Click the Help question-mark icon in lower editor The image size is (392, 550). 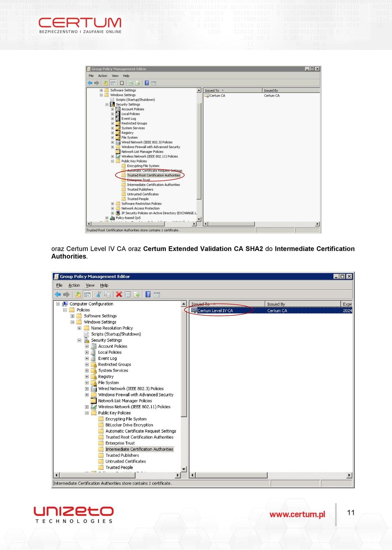148,294
